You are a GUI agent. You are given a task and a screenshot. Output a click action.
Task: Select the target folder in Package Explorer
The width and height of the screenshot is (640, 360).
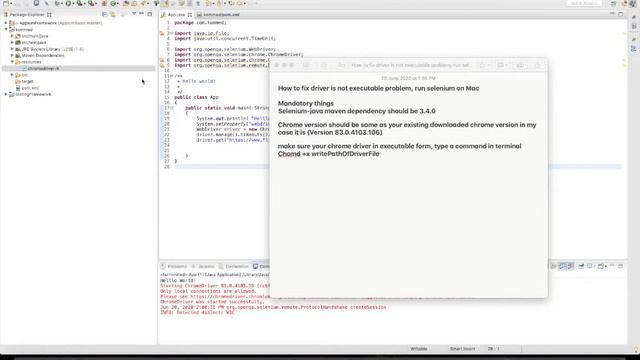pos(24,82)
